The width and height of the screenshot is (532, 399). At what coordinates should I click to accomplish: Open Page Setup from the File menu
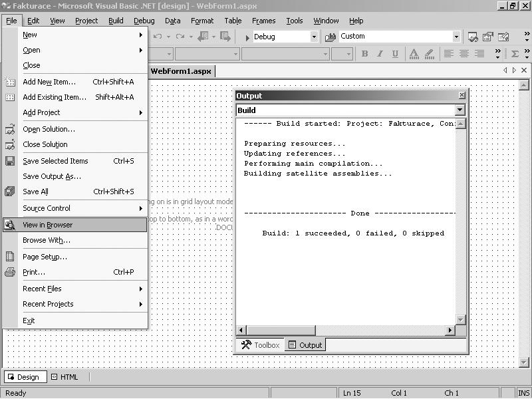tap(75, 257)
